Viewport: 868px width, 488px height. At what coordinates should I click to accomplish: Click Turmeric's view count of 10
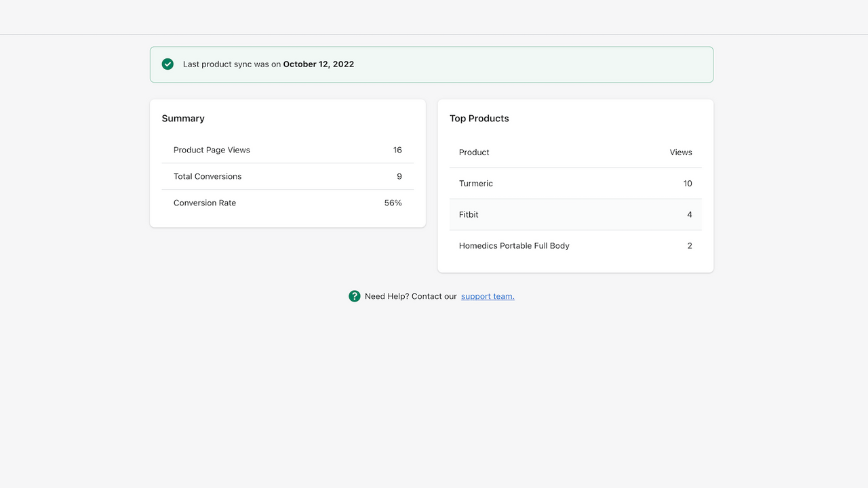688,183
